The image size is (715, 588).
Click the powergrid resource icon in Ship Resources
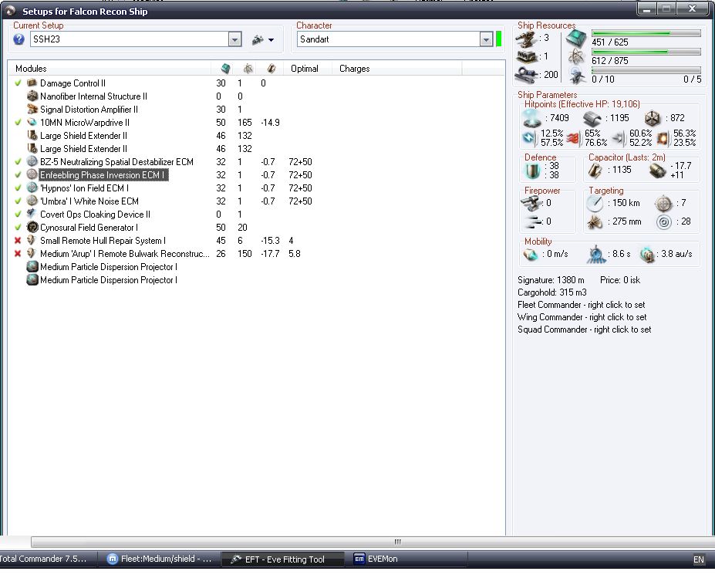pyautogui.click(x=576, y=56)
